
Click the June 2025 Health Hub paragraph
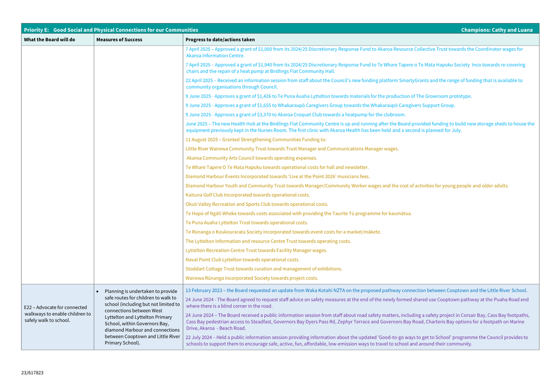(360, 127)
